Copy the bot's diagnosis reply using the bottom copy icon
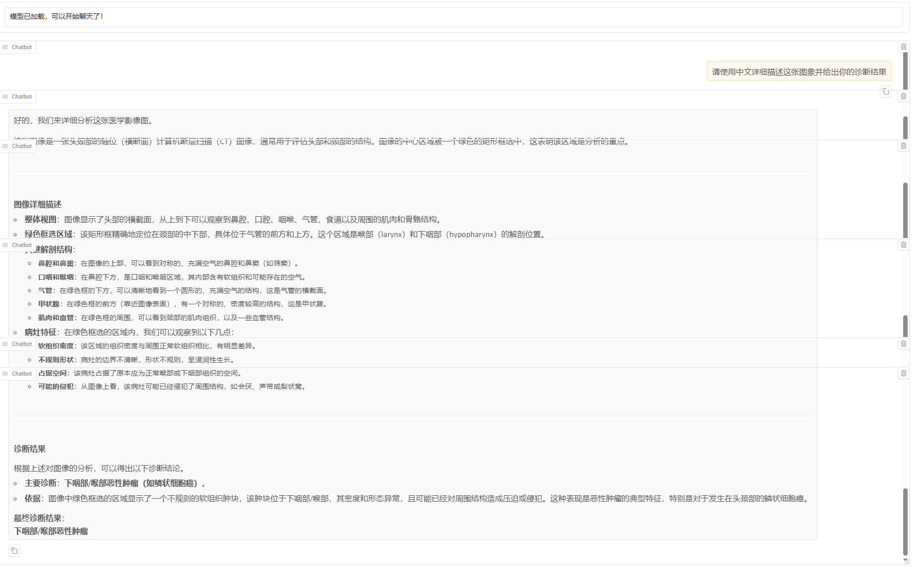Screen dimensions: 924x570 (14, 551)
